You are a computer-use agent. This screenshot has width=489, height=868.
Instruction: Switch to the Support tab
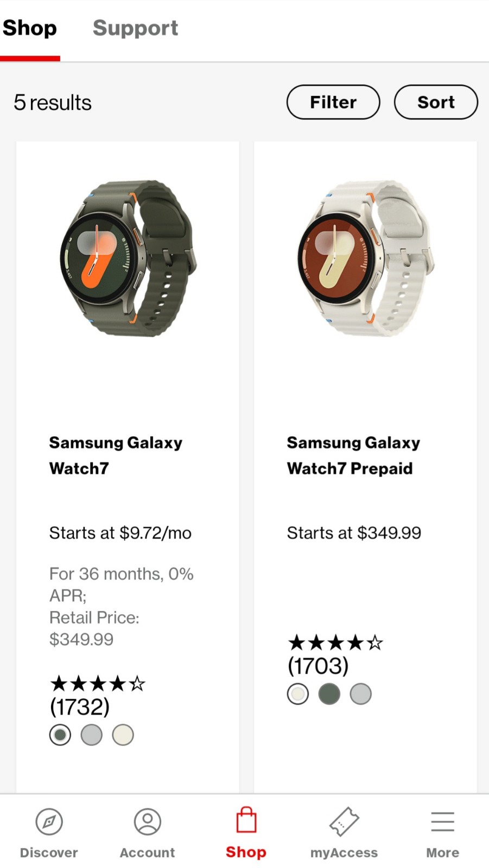[135, 28]
